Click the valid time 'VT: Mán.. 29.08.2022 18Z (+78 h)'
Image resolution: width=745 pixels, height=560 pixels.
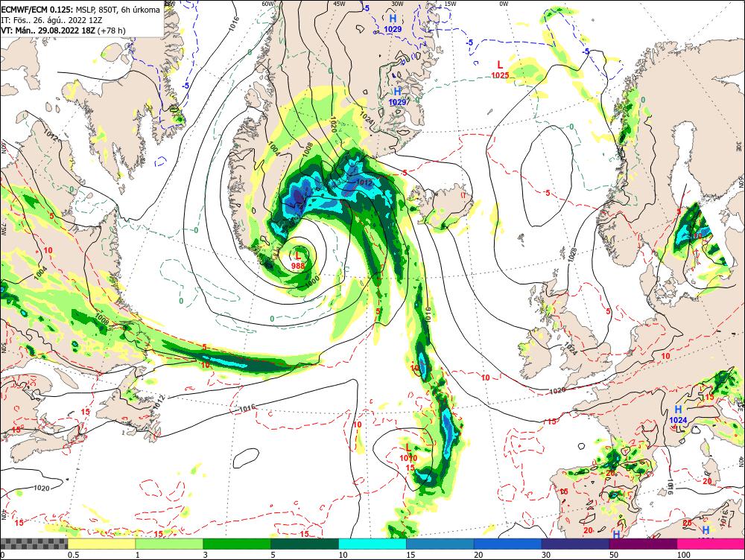[x=63, y=31]
